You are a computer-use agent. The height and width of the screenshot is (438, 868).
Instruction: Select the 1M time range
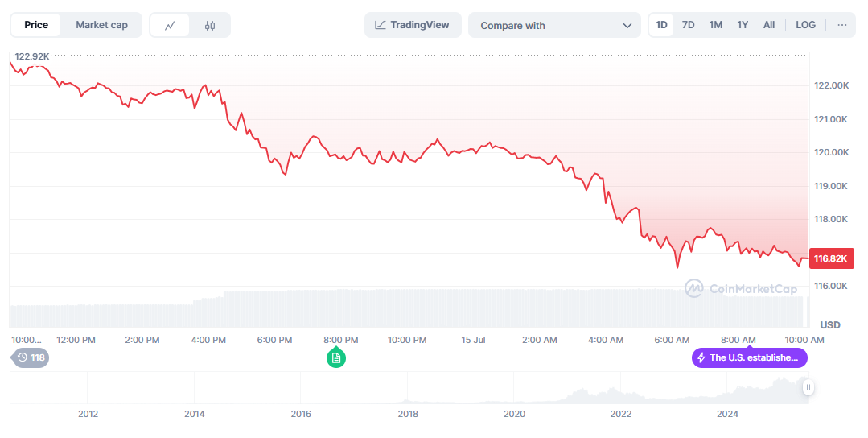coord(716,25)
